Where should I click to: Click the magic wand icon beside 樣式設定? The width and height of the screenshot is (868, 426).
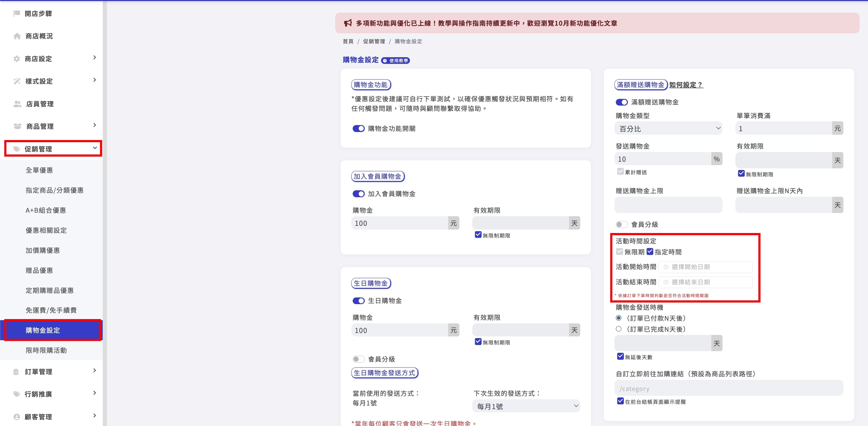coord(17,81)
